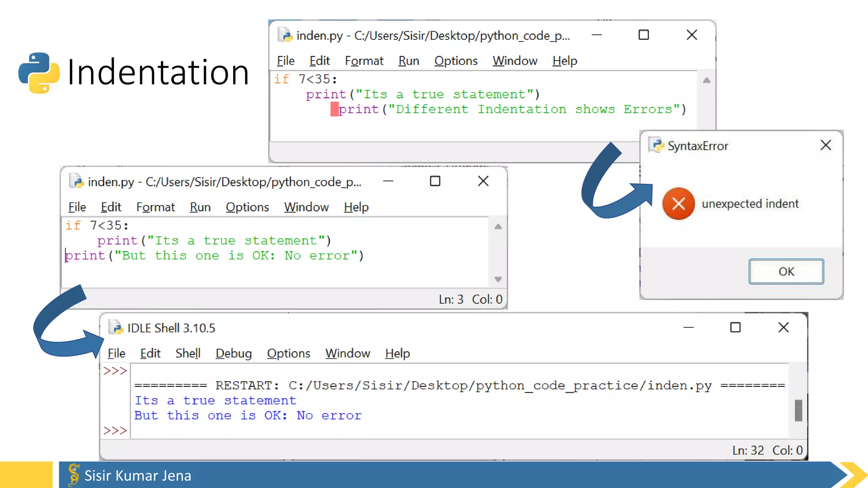Click the large Python logo beside Indentation
This screenshot has height=488, width=868.
pyautogui.click(x=39, y=72)
